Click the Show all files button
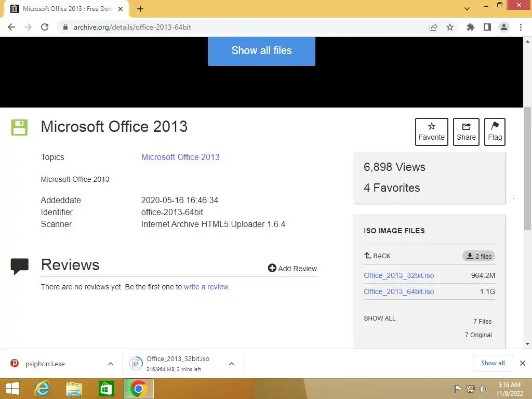This screenshot has width=532, height=399. (261, 50)
